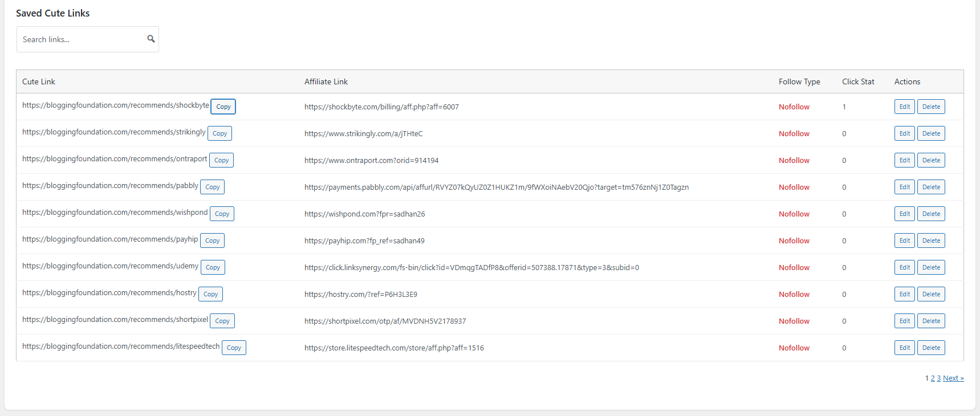The width and height of the screenshot is (980, 416).
Task: Go to page 2 of links
Action: click(x=933, y=378)
